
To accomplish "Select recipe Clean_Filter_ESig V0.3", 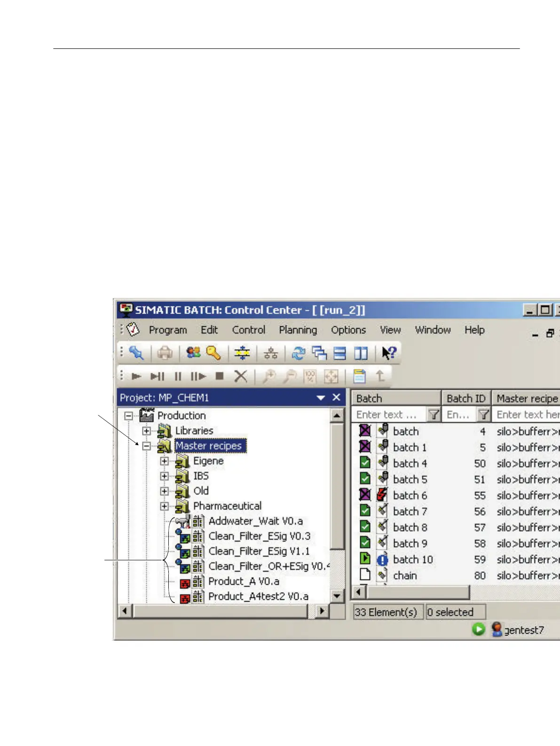I will click(260, 536).
